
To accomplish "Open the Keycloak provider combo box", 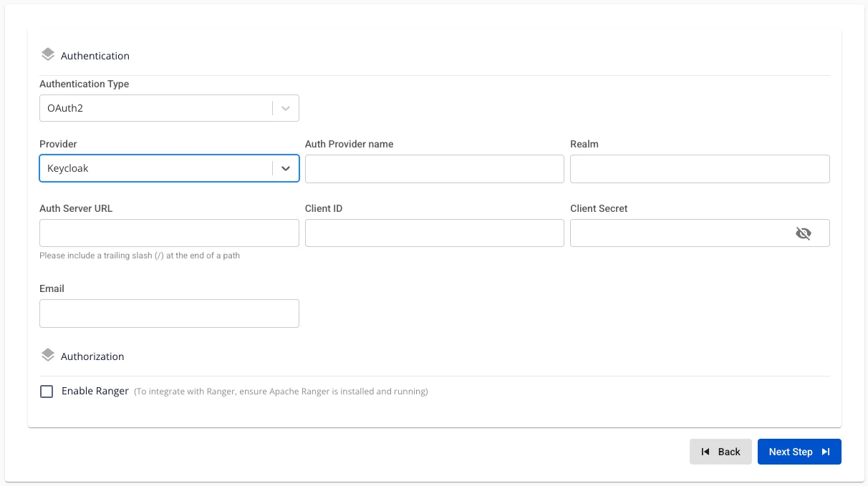I will [x=169, y=168].
